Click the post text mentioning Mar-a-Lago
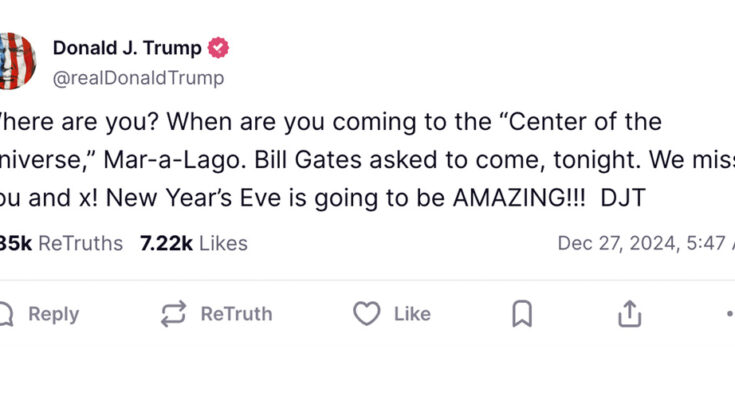 click(300, 159)
